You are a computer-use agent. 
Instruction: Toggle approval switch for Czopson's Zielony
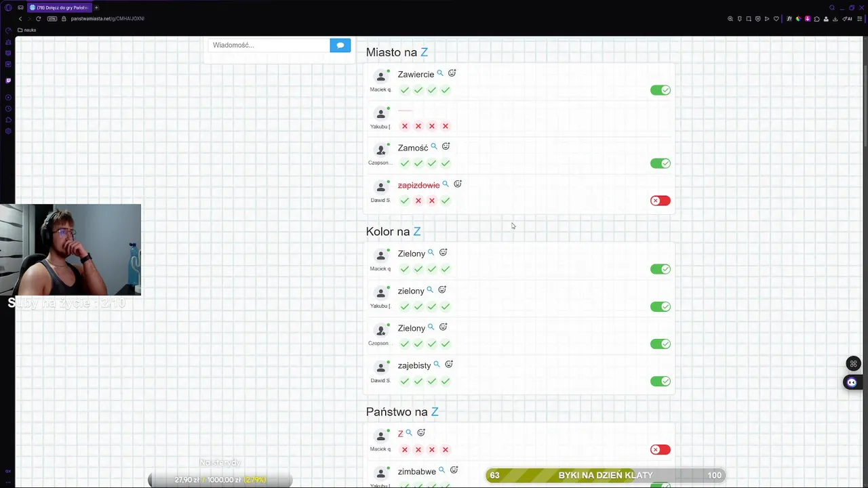[660, 344]
